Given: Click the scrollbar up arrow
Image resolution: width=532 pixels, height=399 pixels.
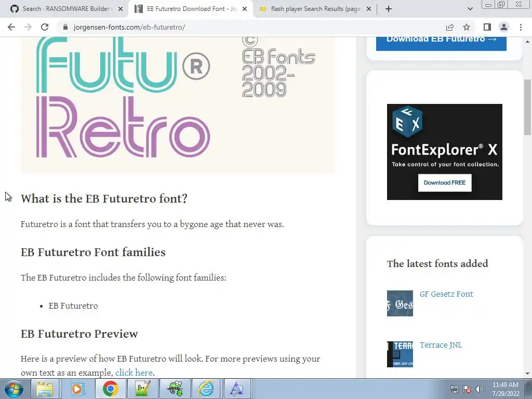Looking at the screenshot, I should pyautogui.click(x=528, y=42).
